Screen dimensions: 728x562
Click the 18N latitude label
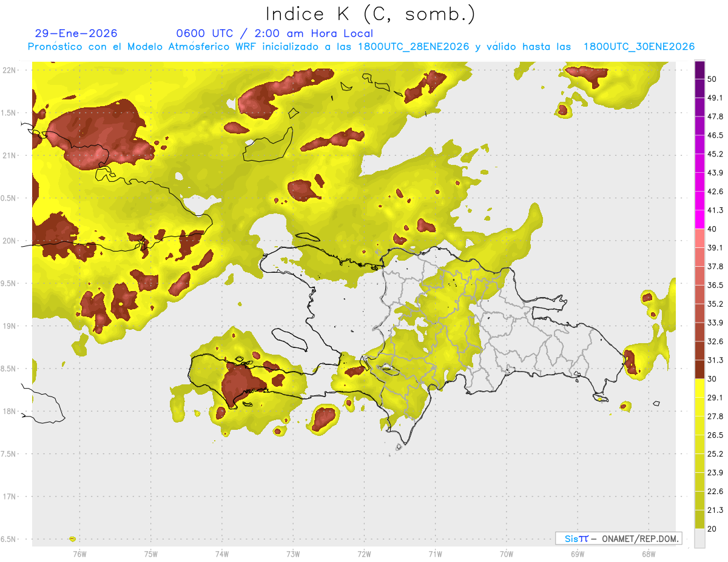10,411
